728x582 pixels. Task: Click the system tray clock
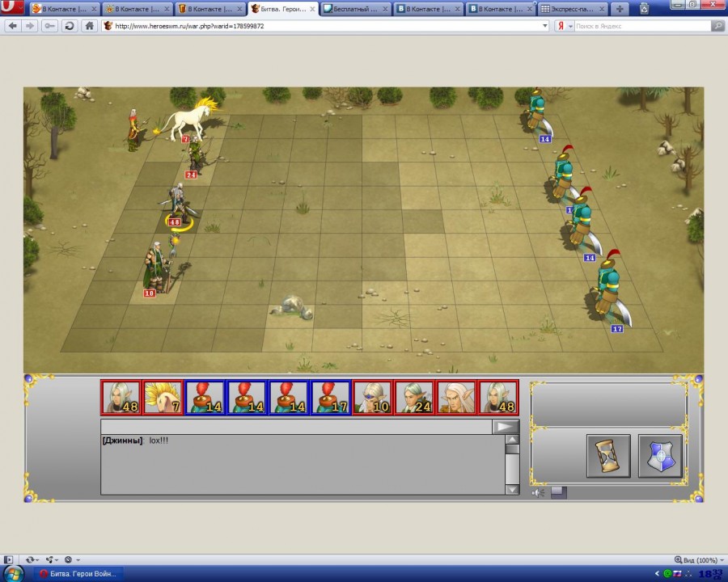click(711, 574)
